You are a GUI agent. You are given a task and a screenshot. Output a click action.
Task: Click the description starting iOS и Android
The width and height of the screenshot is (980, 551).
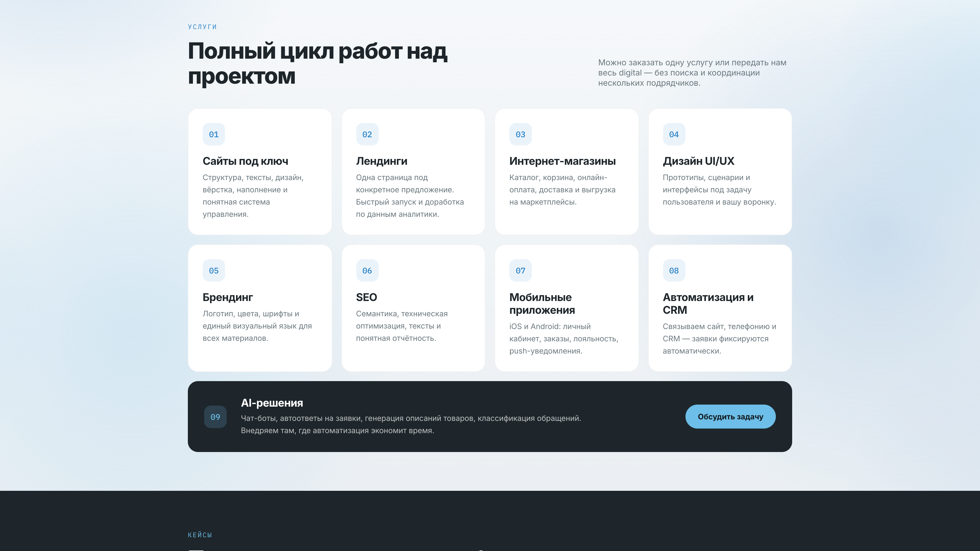click(564, 339)
